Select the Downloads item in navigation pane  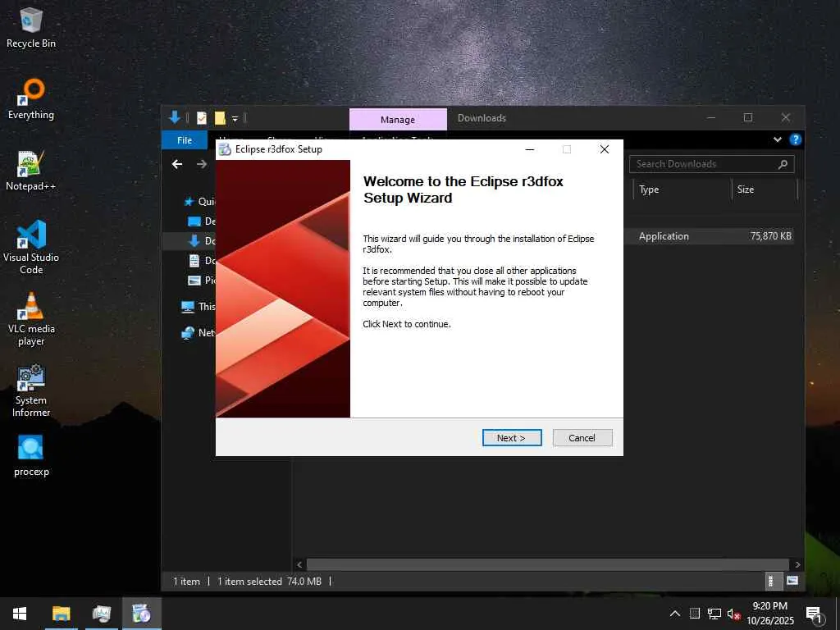tap(202, 241)
